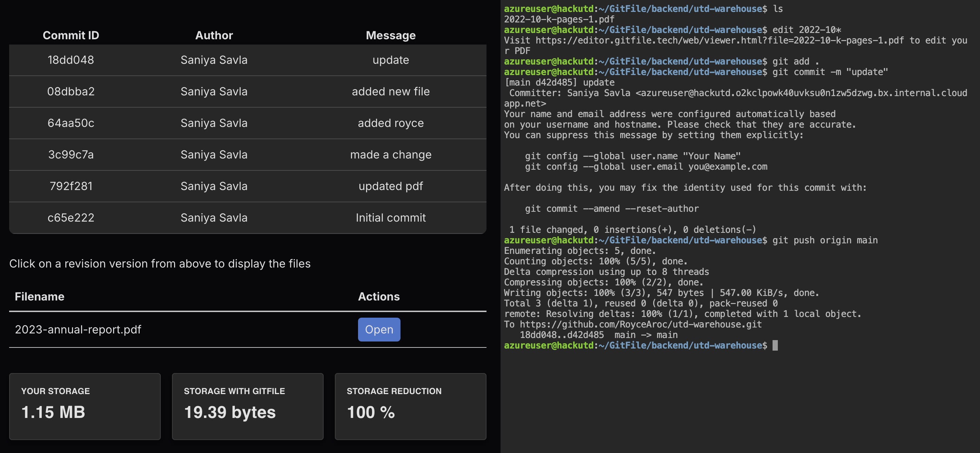Click the Storage With Gitfile card

[247, 406]
